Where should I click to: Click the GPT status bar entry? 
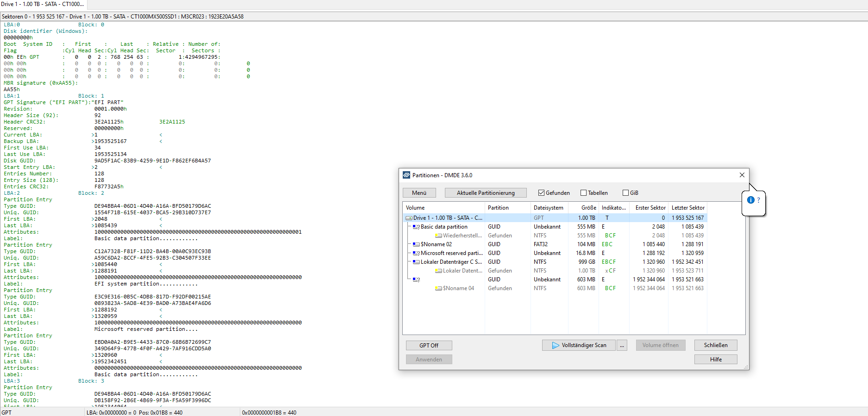(6, 412)
